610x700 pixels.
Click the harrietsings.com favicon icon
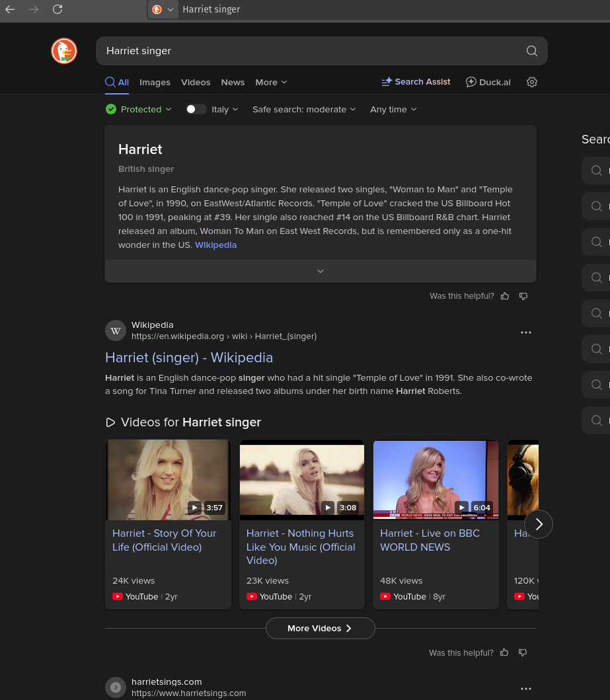pos(116,687)
